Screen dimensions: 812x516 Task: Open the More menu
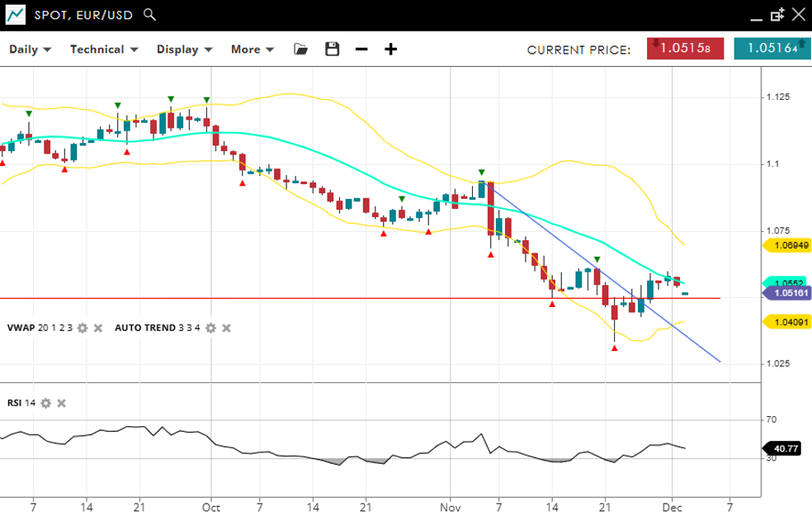coord(252,50)
